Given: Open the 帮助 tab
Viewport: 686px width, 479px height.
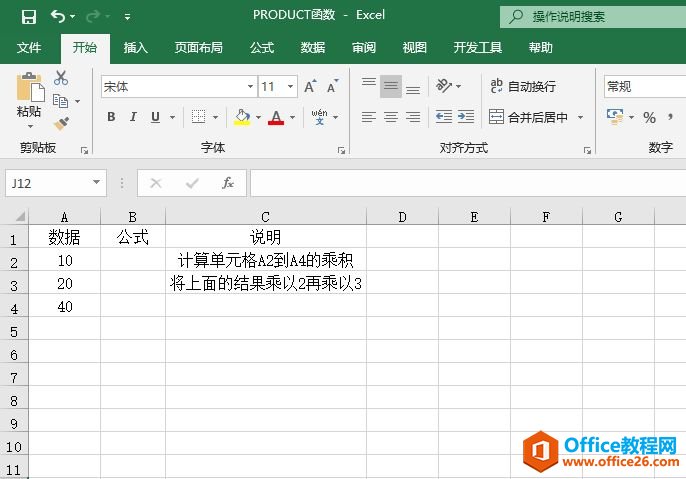Looking at the screenshot, I should click(x=541, y=48).
